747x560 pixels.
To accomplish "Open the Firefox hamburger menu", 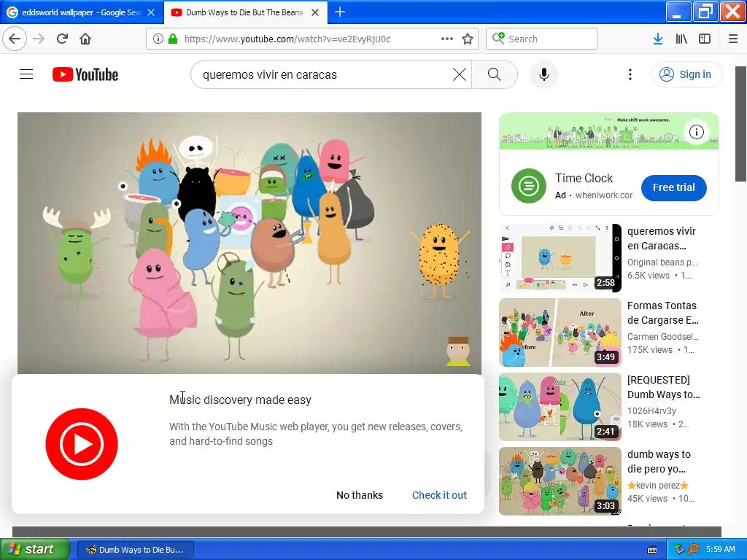I will click(733, 39).
